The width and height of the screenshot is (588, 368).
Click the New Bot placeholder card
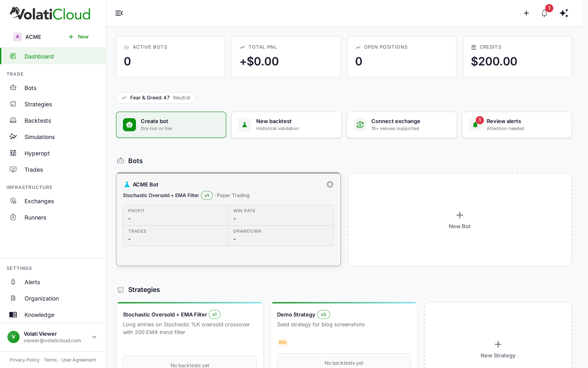(460, 220)
